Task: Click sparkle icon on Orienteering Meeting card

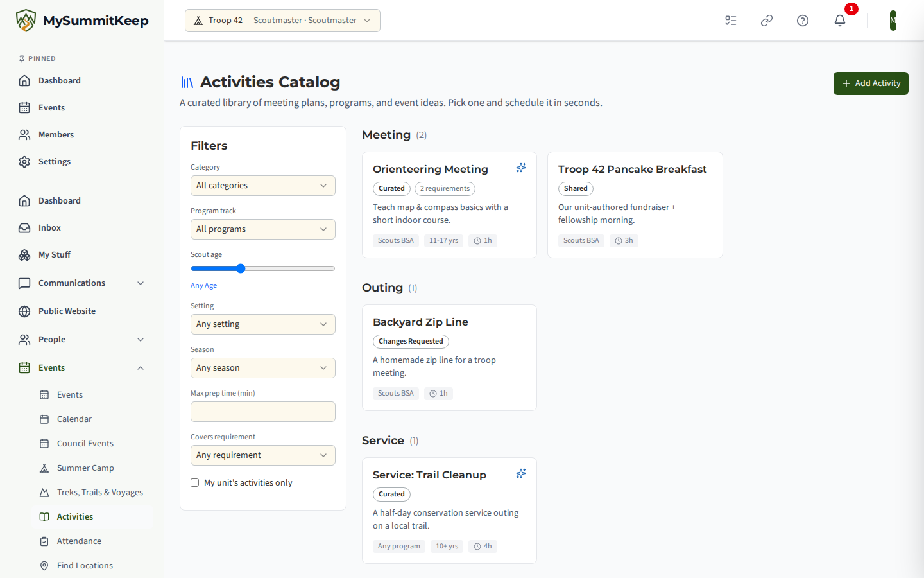Action: click(521, 168)
